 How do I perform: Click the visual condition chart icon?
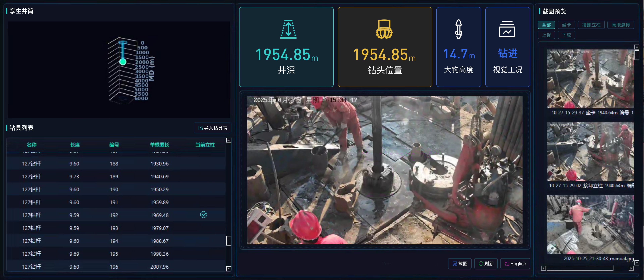(x=507, y=29)
